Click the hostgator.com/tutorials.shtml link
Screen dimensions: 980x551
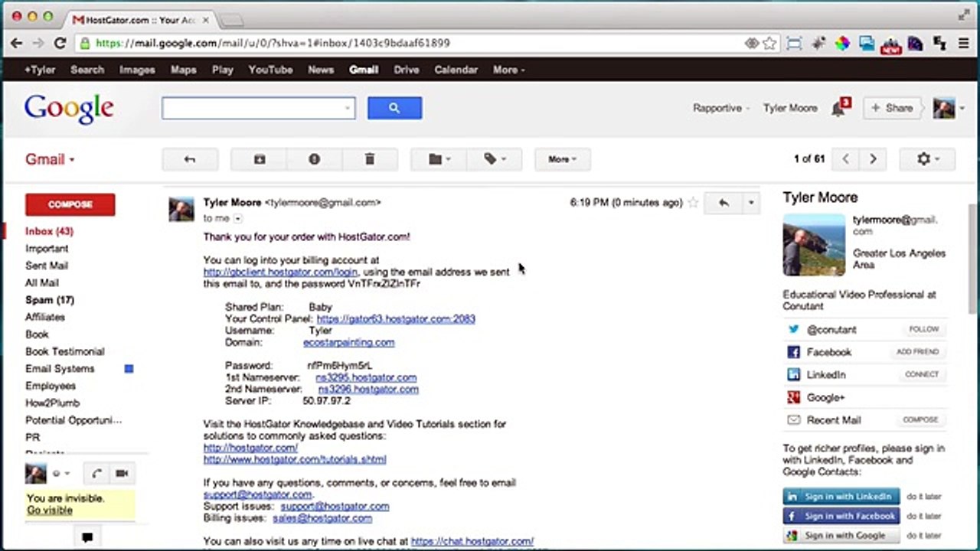[295, 459]
